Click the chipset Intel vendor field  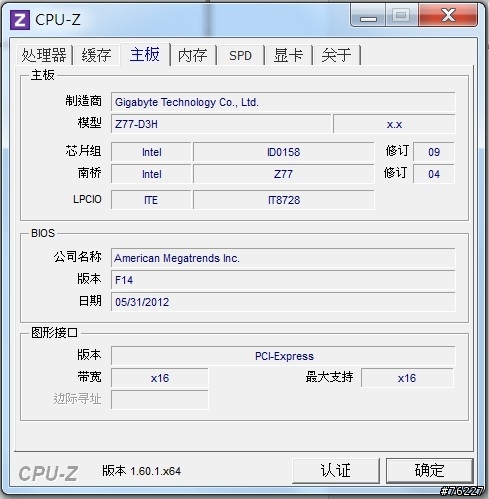151,152
